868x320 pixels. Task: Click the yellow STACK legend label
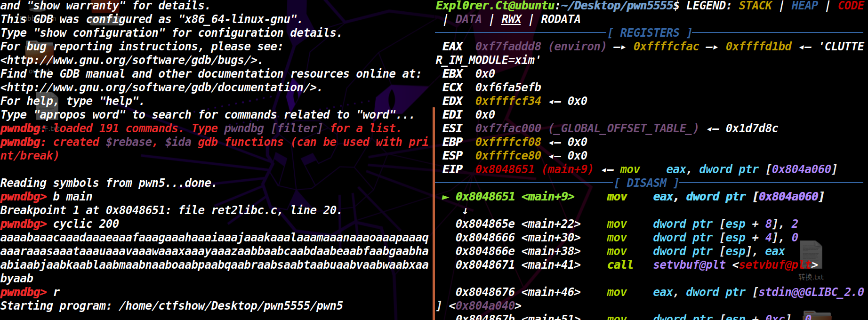(755, 6)
